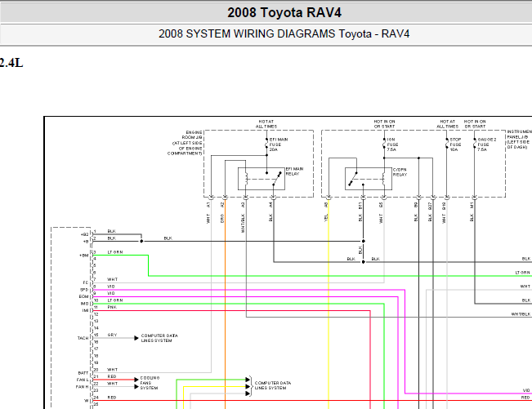532x409 pixels.
Task: Click the vertical "WHT/BLK" wire label at A3
Action: point(243,224)
